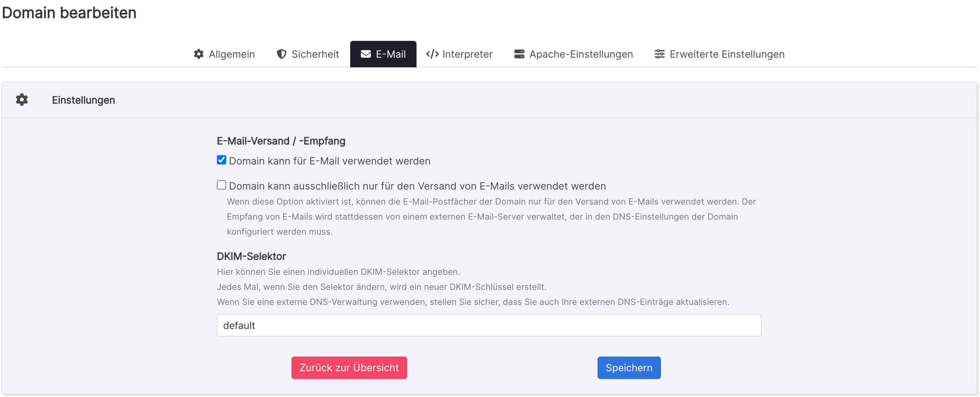Image resolution: width=980 pixels, height=397 pixels.
Task: Click the Einstellungen panel header title
Action: tap(83, 100)
